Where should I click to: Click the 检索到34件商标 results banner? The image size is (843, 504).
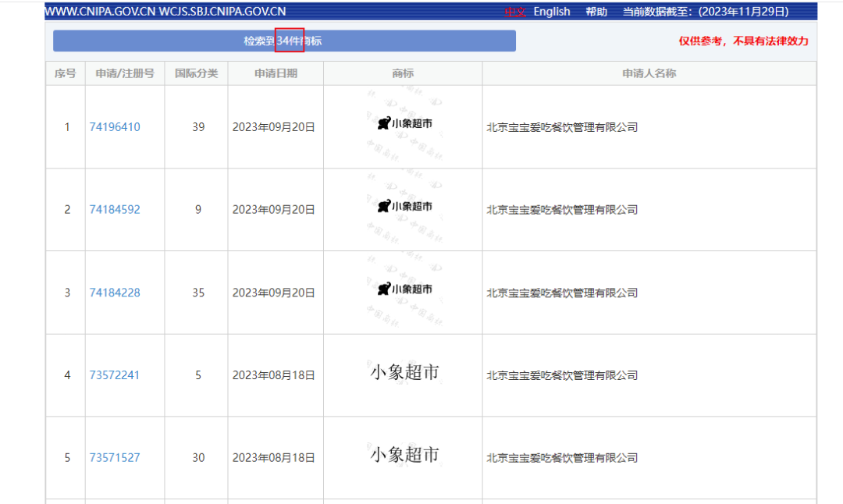point(284,41)
